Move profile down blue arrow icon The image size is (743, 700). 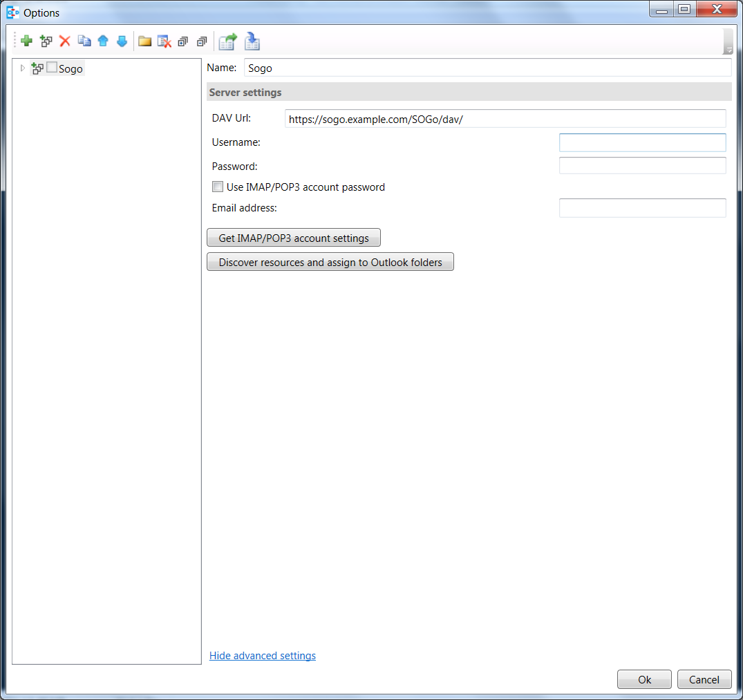point(122,41)
